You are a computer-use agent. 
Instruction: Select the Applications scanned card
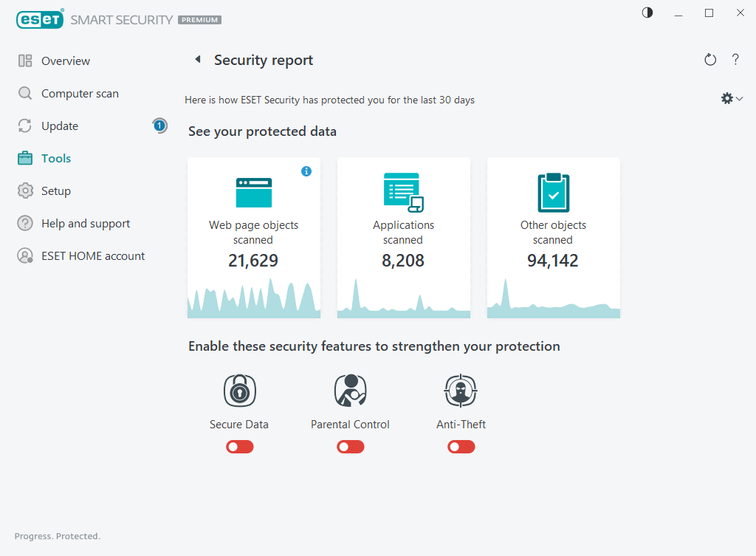pos(403,236)
